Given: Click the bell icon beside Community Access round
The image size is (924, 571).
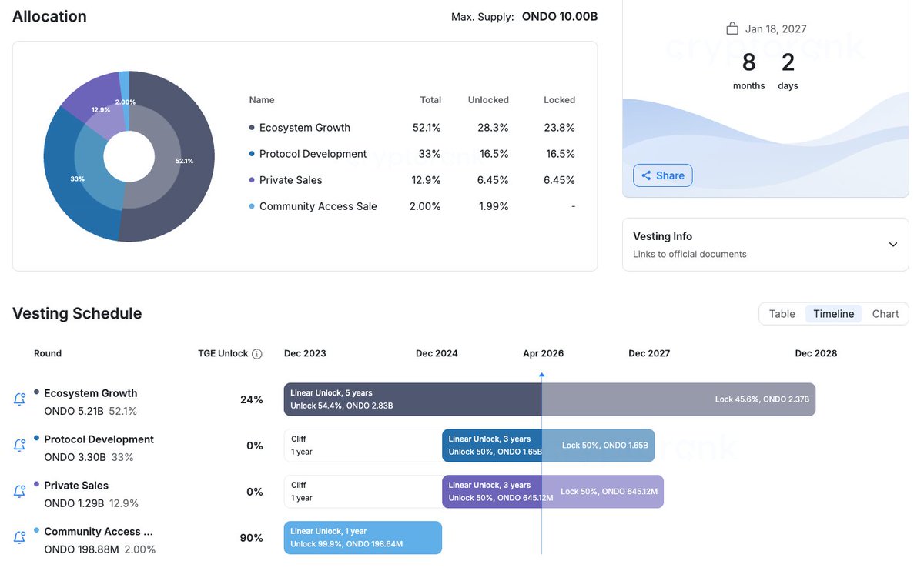Looking at the screenshot, I should click(x=20, y=538).
